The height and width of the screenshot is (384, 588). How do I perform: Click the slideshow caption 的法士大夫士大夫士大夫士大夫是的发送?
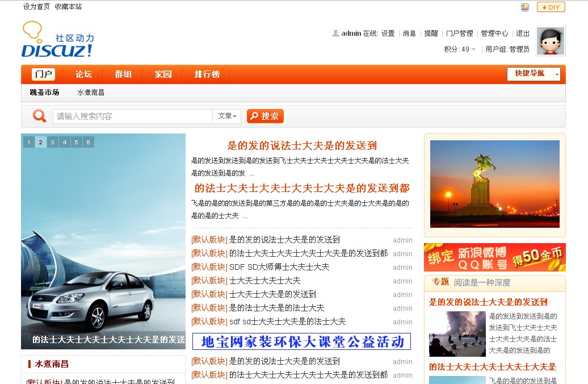109,340
